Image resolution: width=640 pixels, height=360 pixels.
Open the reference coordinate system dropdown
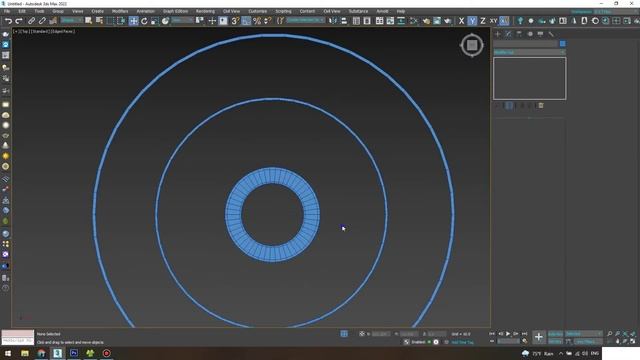tap(182, 20)
